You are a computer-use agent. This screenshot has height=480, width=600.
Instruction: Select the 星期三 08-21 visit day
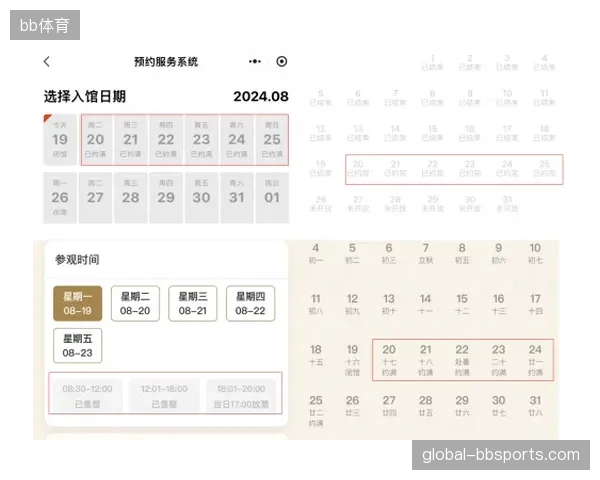coord(192,303)
